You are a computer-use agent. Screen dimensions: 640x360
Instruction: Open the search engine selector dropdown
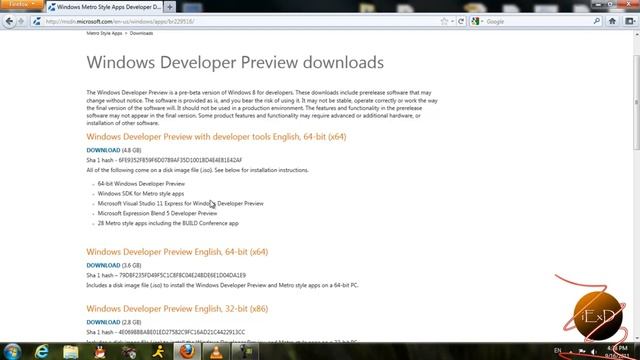click(477, 22)
